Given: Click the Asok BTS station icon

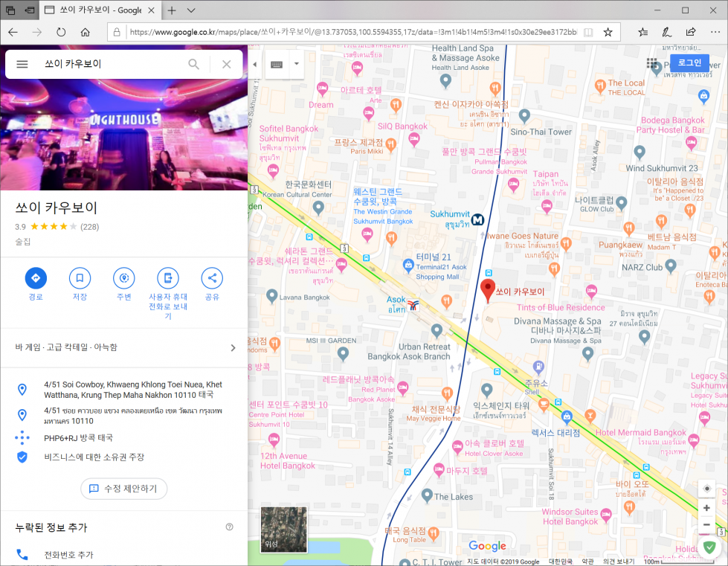Looking at the screenshot, I should click(x=413, y=305).
